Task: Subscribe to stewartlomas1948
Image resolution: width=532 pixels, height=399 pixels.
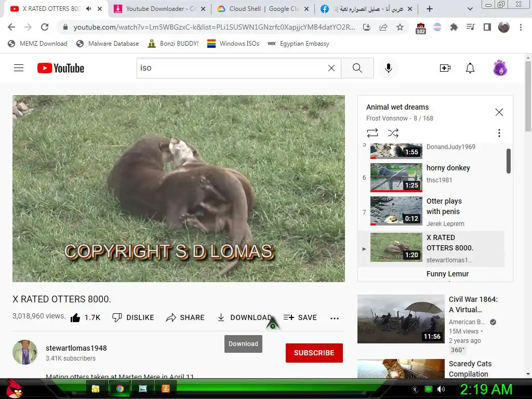Action: (314, 353)
